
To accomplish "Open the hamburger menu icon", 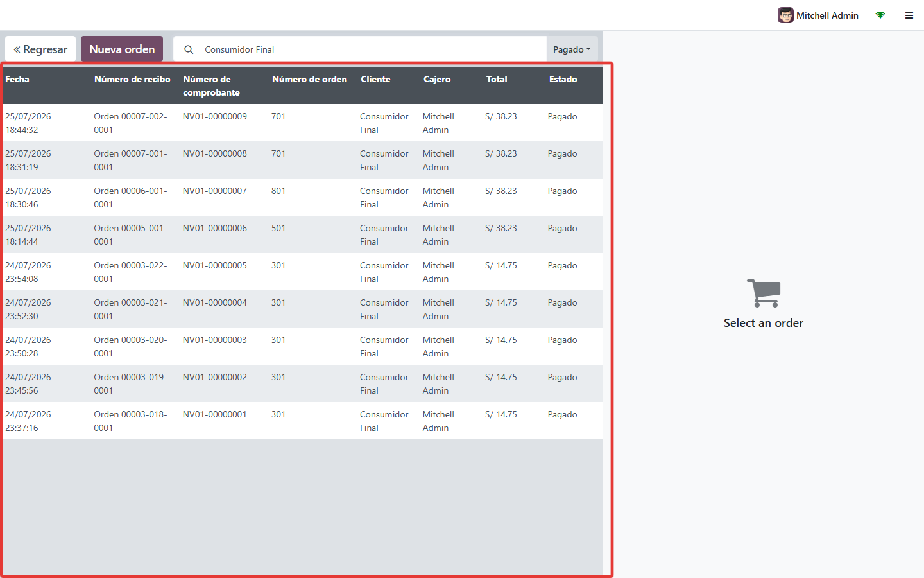I will click(x=909, y=15).
